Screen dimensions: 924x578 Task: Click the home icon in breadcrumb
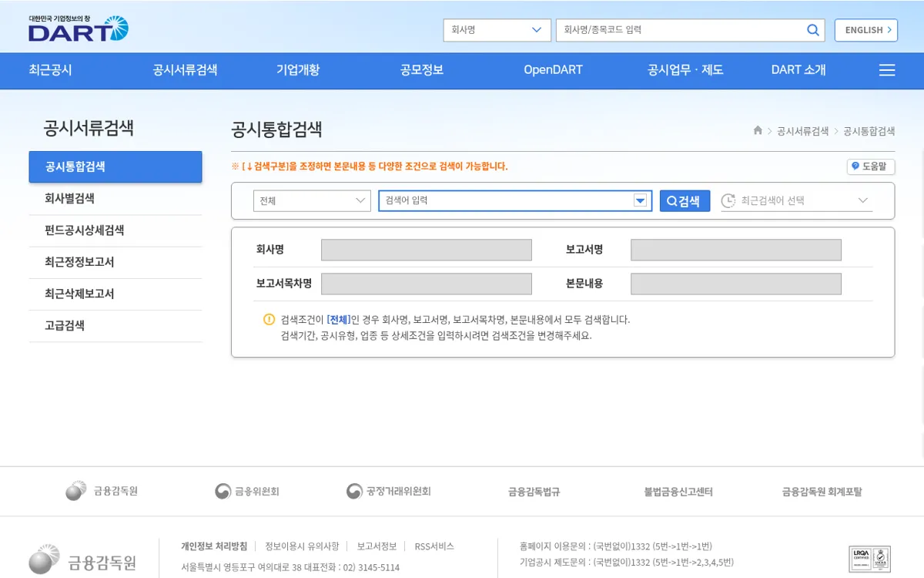[758, 131]
